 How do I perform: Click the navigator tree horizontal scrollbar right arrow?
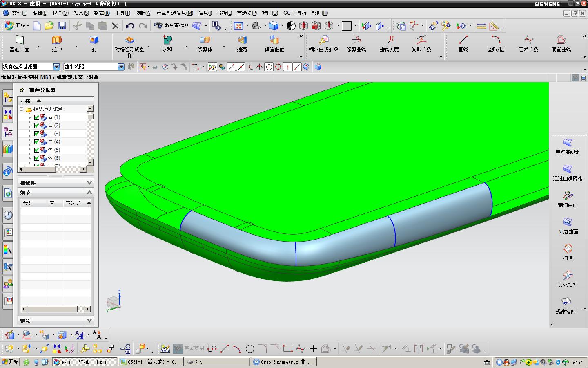tap(84, 169)
